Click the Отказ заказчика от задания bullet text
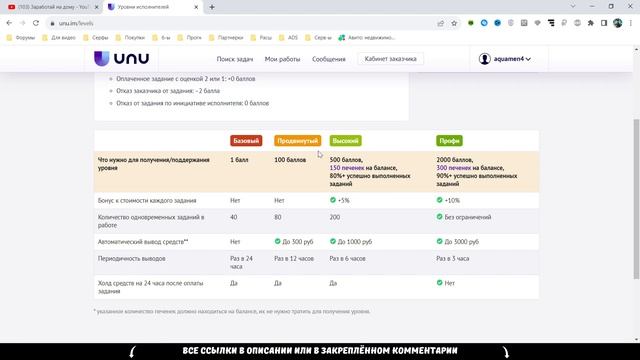This screenshot has width=640, height=360. pyautogui.click(x=168, y=91)
